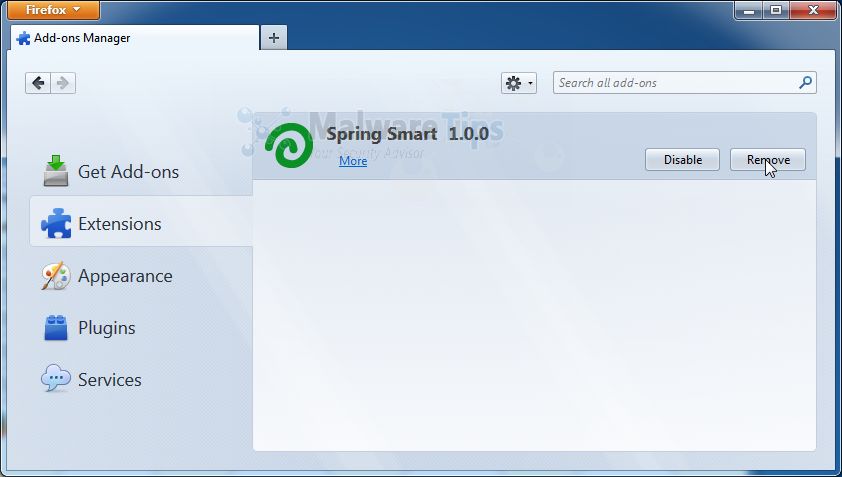This screenshot has height=477, width=842.
Task: Select the Add-ons Manager tab
Action: 134,38
